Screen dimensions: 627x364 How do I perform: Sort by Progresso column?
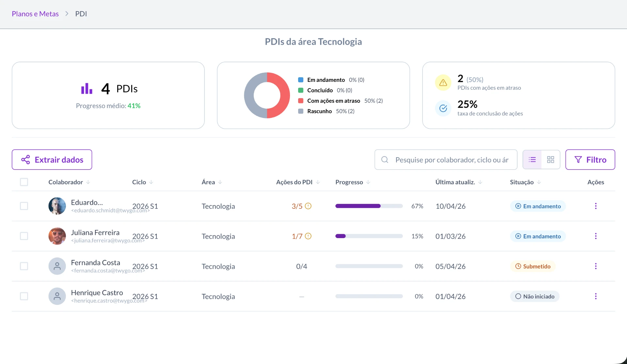click(x=353, y=182)
